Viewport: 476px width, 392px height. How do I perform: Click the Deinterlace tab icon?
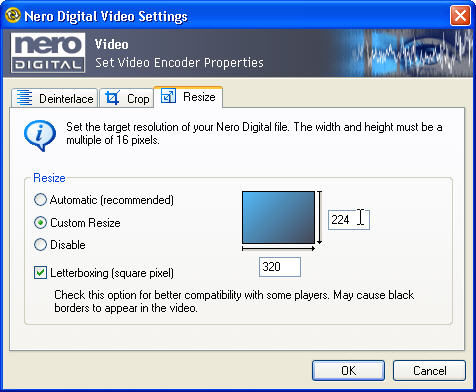(24, 98)
